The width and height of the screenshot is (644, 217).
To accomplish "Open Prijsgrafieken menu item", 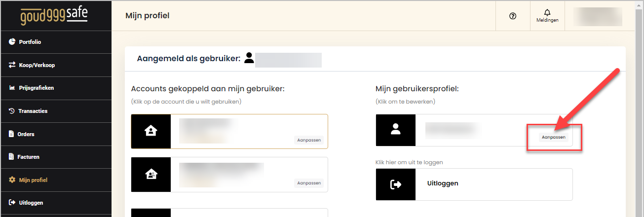I will tap(56, 88).
